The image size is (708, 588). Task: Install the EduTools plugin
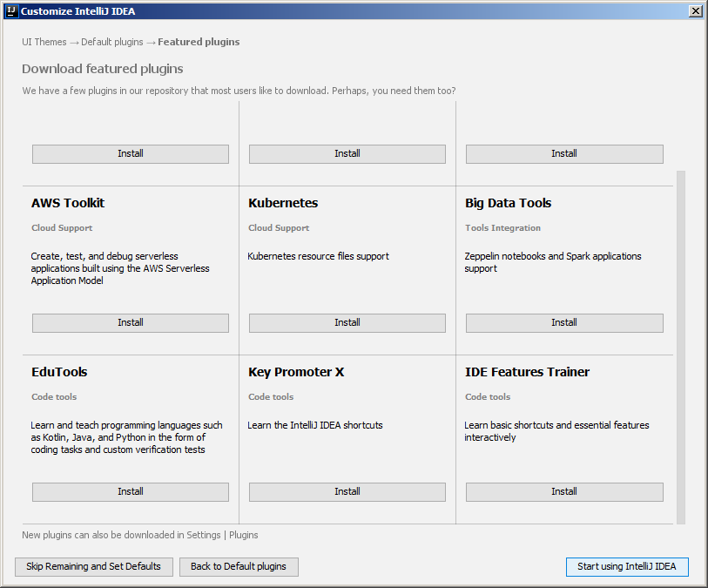(130, 492)
